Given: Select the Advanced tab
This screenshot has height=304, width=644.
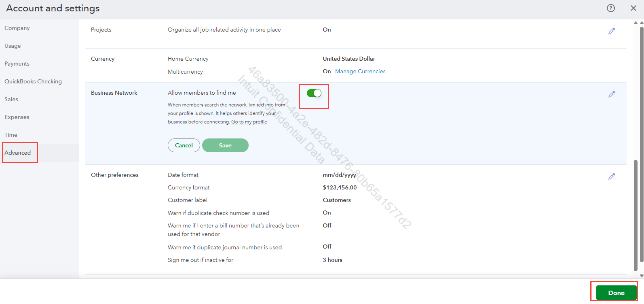Looking at the screenshot, I should pyautogui.click(x=18, y=152).
